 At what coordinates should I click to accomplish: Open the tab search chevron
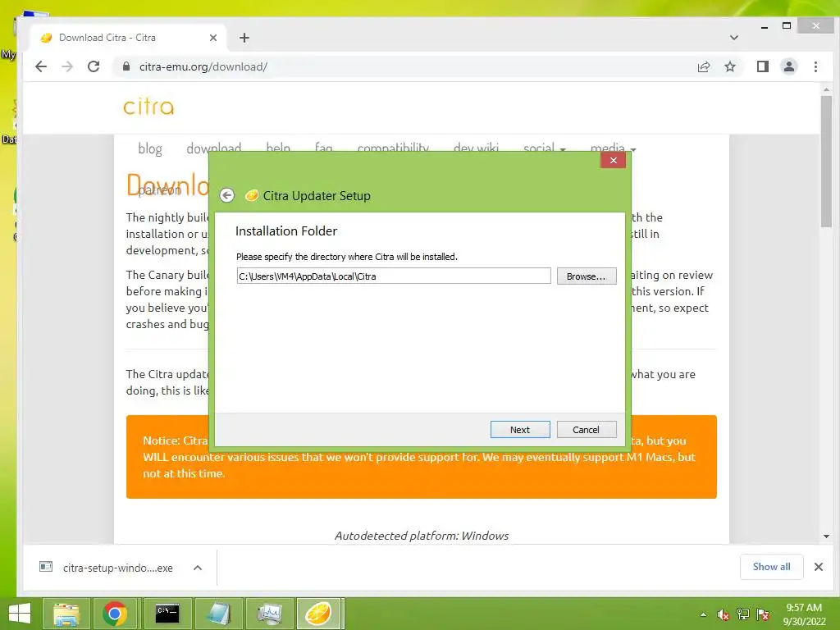click(x=734, y=38)
